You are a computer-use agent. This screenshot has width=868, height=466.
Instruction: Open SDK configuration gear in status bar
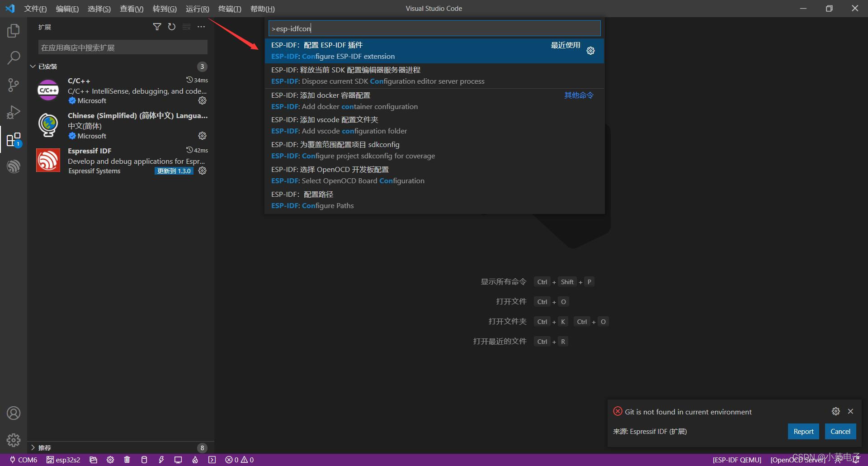[110, 460]
